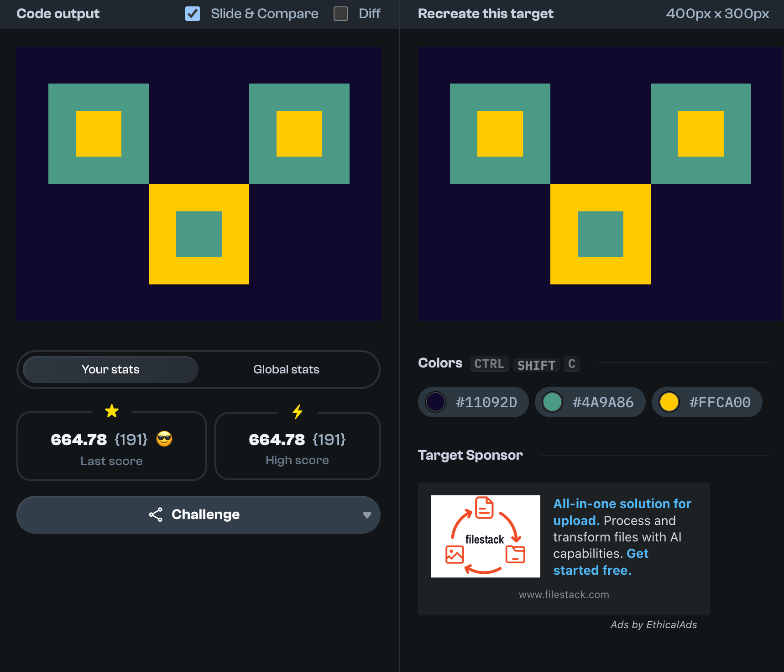
Task: Open the www.filestack.com link
Action: coord(564,594)
